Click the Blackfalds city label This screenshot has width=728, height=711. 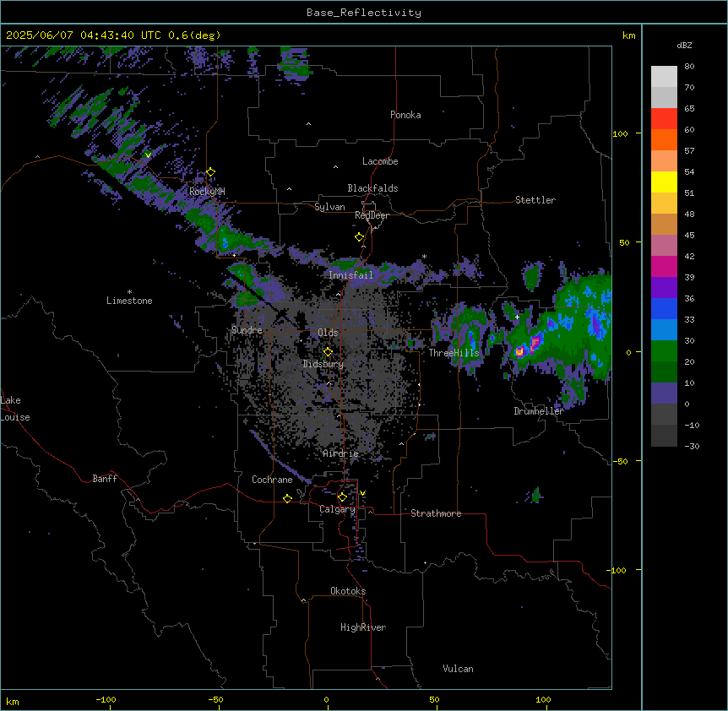(372, 188)
